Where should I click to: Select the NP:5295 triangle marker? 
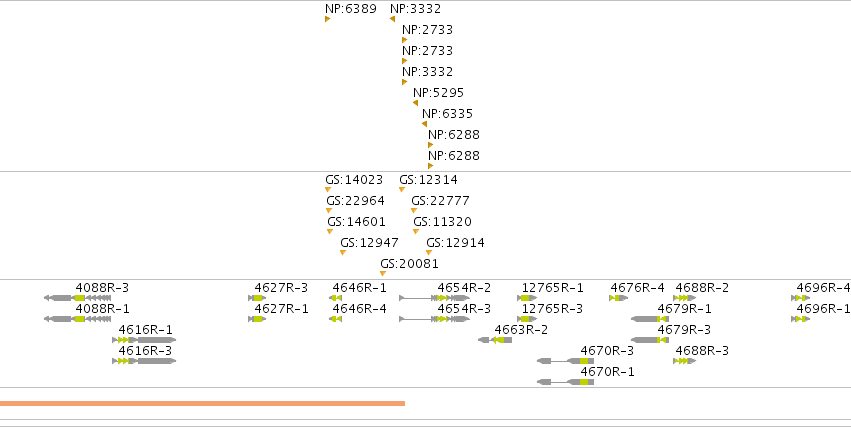pos(415,103)
